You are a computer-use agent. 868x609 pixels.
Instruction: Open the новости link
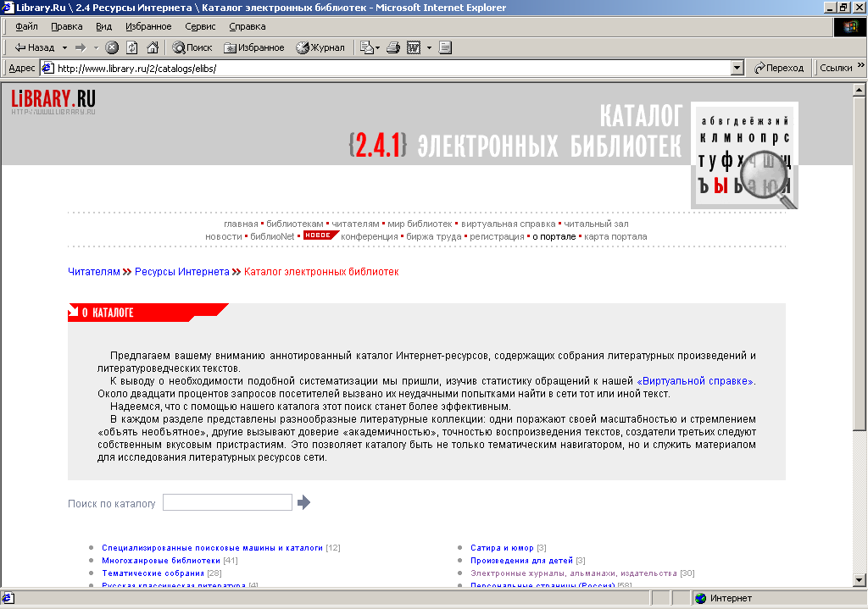pos(224,237)
